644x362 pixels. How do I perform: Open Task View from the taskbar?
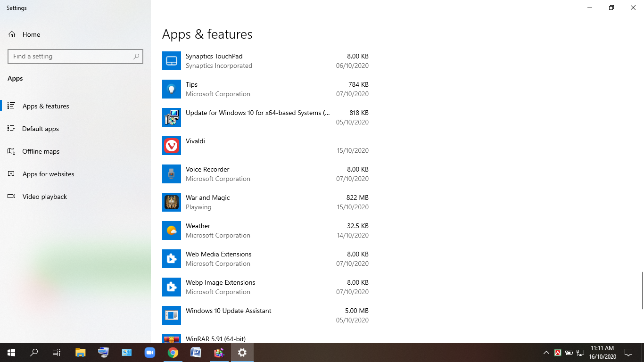coord(57,353)
